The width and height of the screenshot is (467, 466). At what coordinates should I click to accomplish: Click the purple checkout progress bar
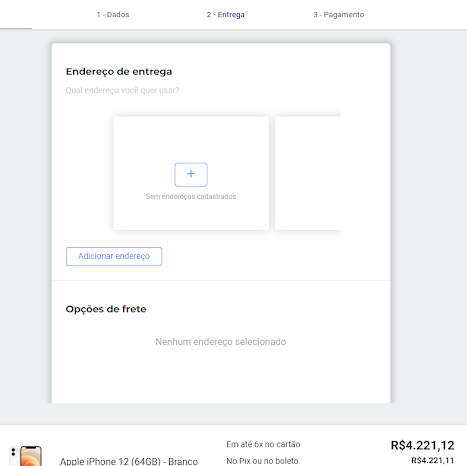(16, 28)
